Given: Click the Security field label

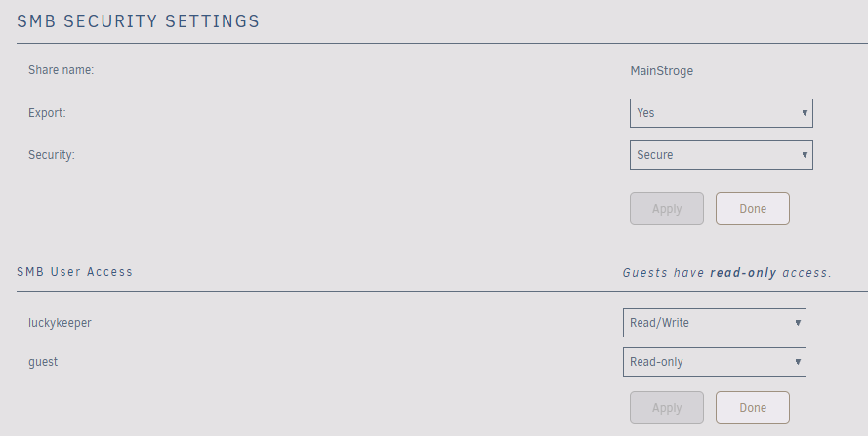Looking at the screenshot, I should [52, 155].
